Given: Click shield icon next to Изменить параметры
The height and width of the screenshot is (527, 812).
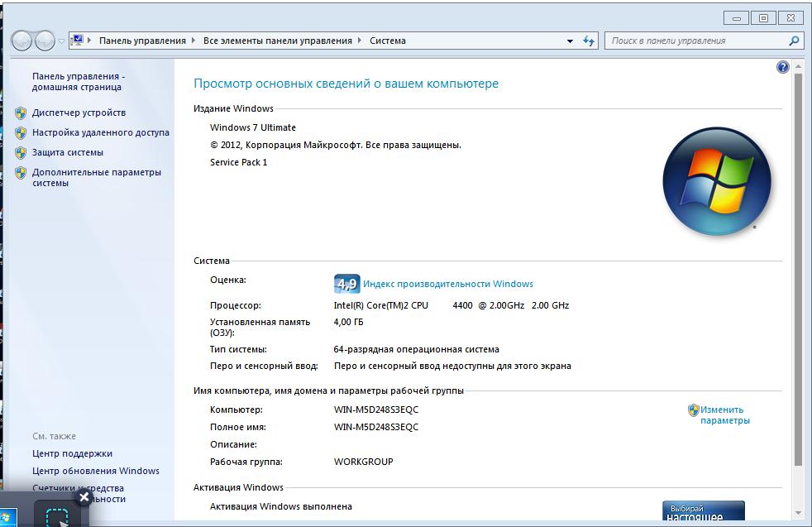Looking at the screenshot, I should [x=694, y=410].
